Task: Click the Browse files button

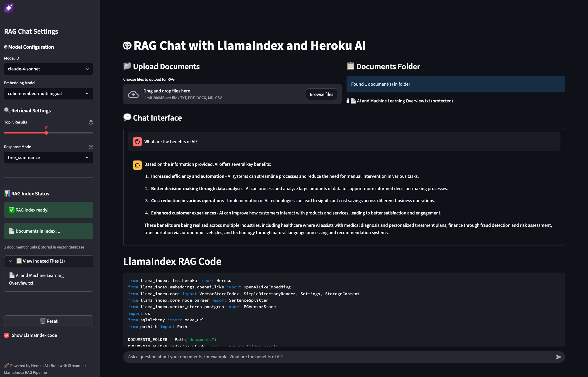Action: (321, 94)
